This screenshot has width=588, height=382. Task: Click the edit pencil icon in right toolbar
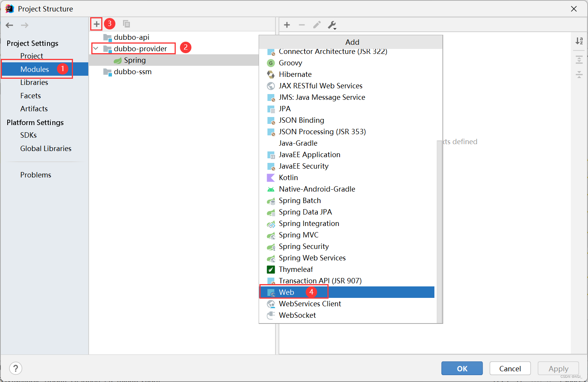click(x=317, y=25)
